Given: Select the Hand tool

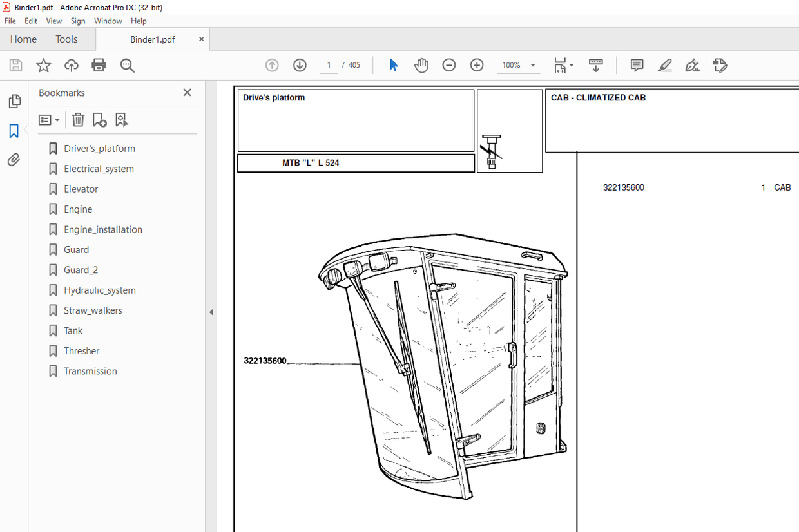Looking at the screenshot, I should point(421,65).
